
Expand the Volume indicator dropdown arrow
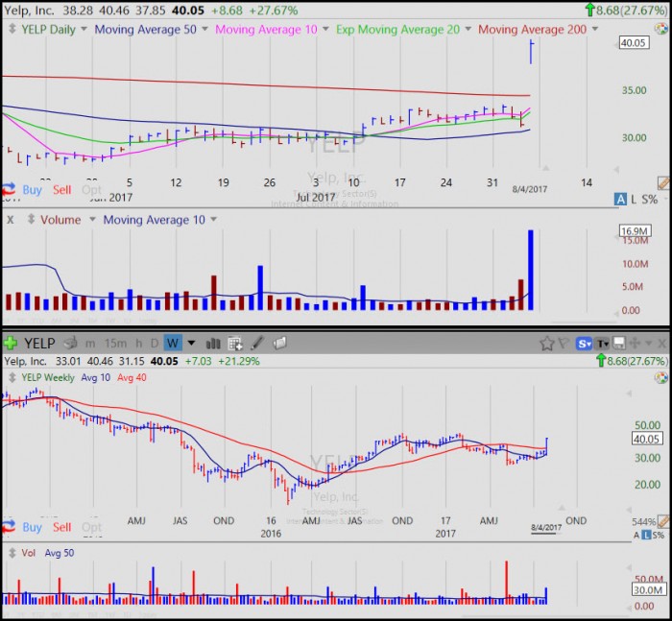click(x=92, y=220)
